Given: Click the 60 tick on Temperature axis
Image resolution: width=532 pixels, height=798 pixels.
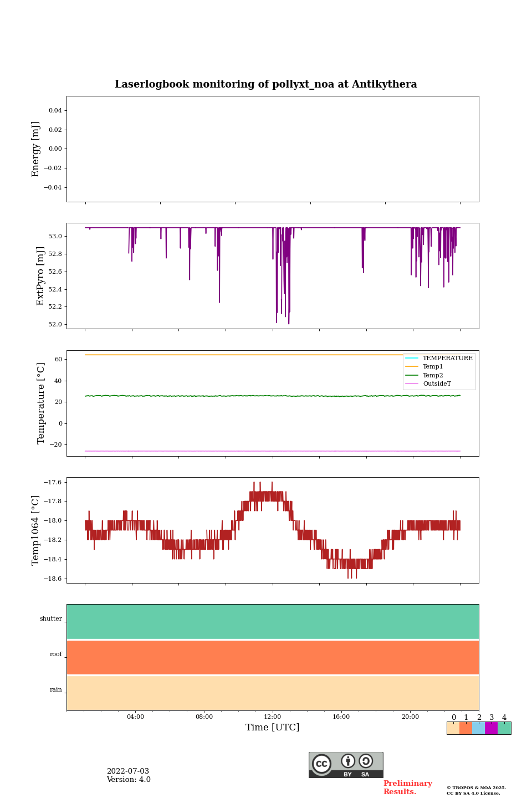Looking at the screenshot, I should tap(59, 360).
